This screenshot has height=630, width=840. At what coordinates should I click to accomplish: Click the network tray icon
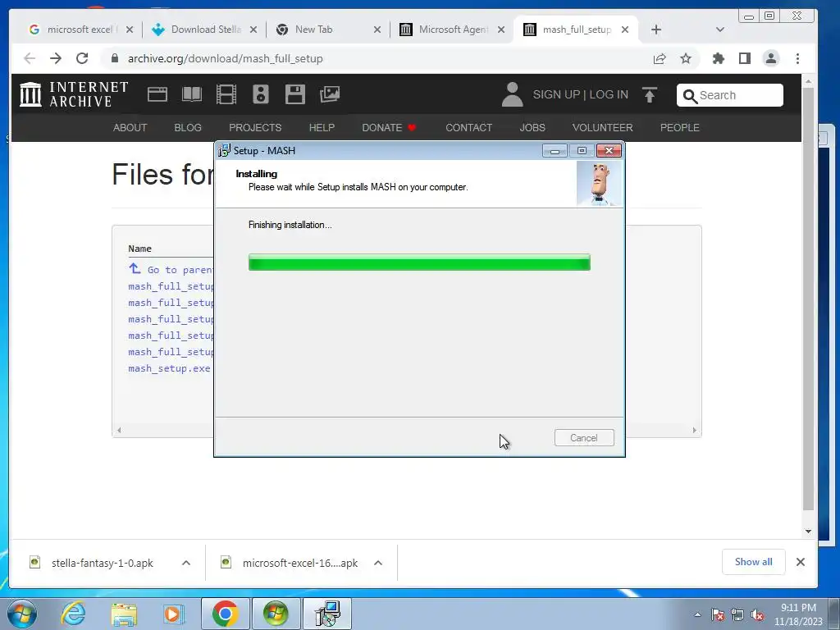pos(737,615)
